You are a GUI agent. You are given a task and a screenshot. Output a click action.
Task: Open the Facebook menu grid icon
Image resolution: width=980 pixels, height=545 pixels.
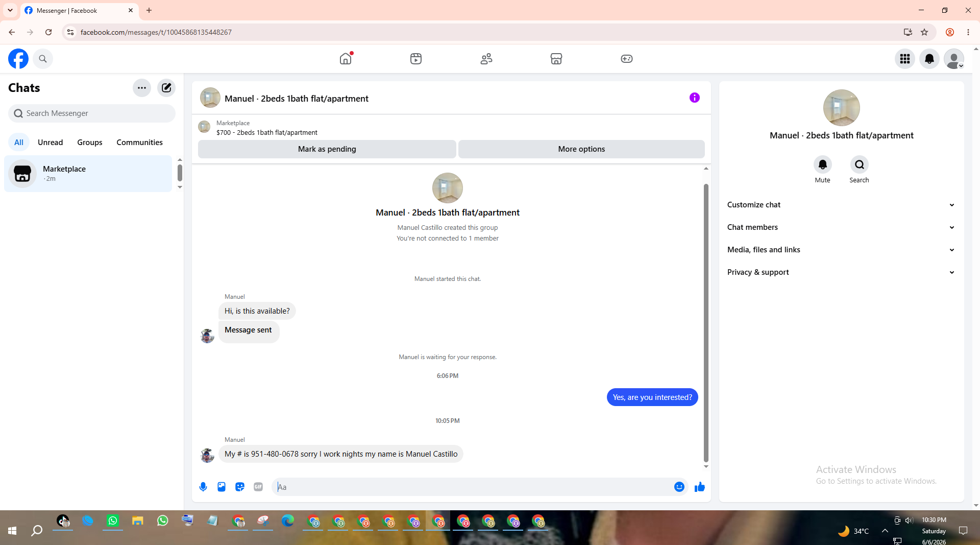click(905, 59)
